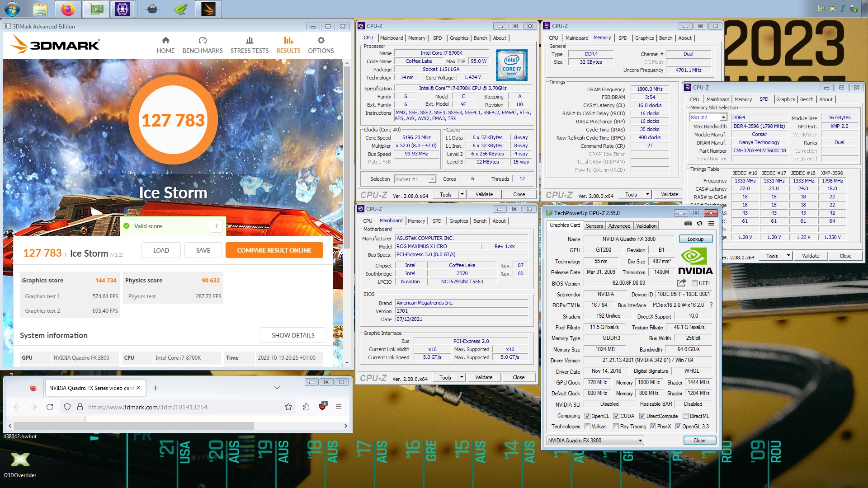Click SHOW DETAILS for system information

coord(293,335)
